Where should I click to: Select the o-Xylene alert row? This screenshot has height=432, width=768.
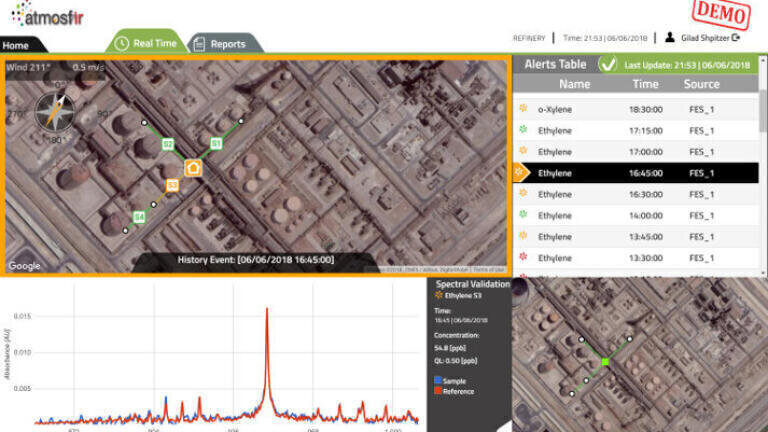pyautogui.click(x=635, y=109)
